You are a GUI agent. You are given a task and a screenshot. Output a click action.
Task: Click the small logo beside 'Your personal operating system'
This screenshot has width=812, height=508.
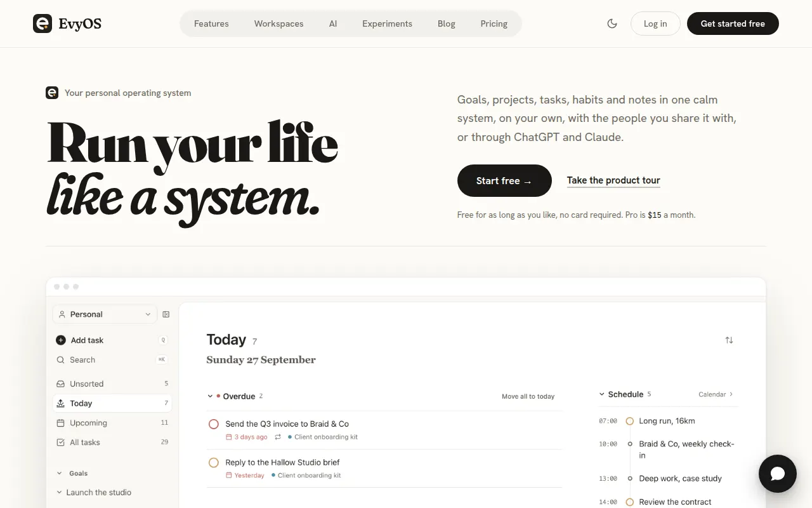pos(52,93)
